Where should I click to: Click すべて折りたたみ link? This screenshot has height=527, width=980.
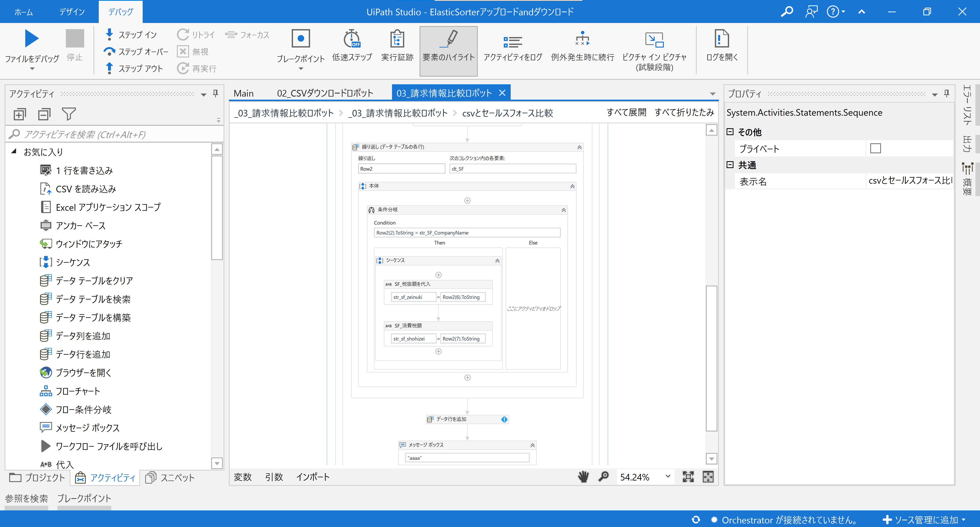click(x=684, y=112)
